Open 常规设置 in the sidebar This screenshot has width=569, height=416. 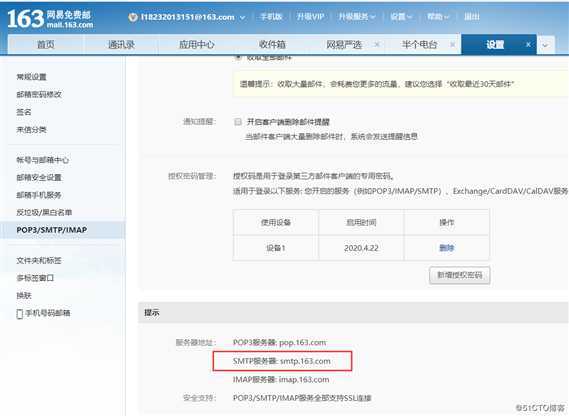(x=32, y=77)
